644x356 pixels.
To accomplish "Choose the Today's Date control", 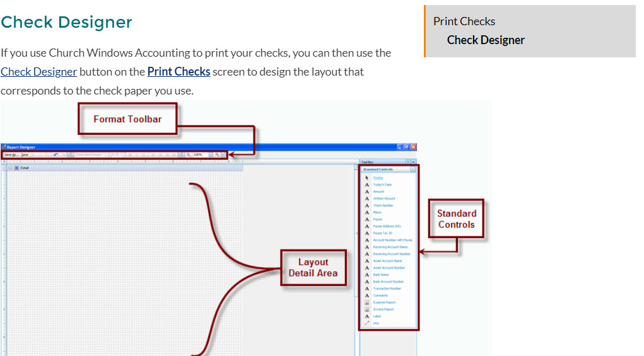I will 382,185.
